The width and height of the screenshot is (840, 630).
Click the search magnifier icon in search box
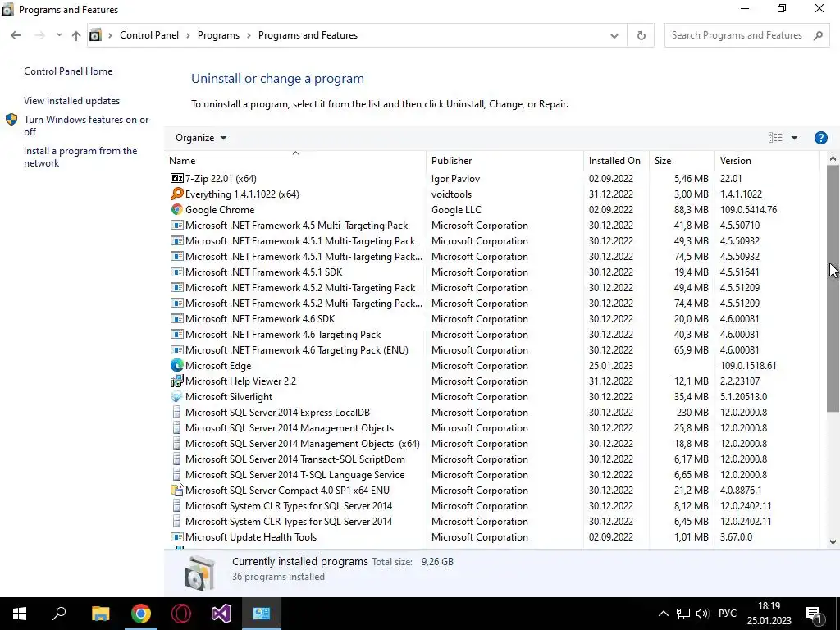click(x=818, y=35)
